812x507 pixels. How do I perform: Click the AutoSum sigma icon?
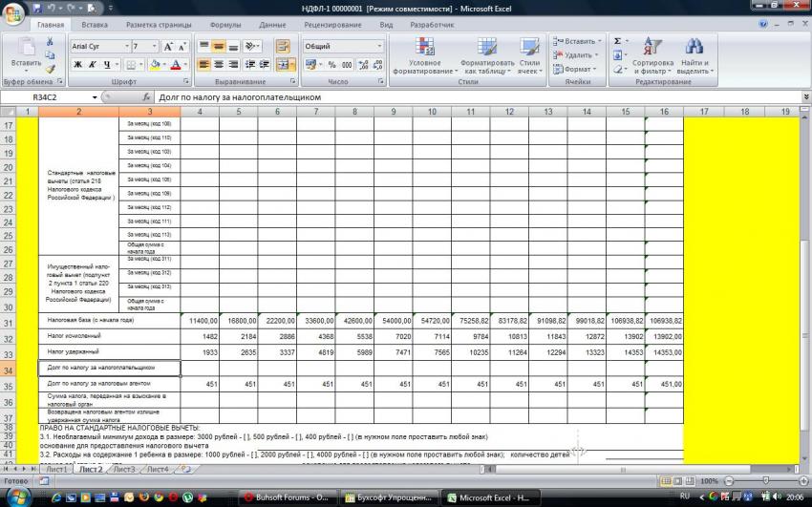click(618, 41)
